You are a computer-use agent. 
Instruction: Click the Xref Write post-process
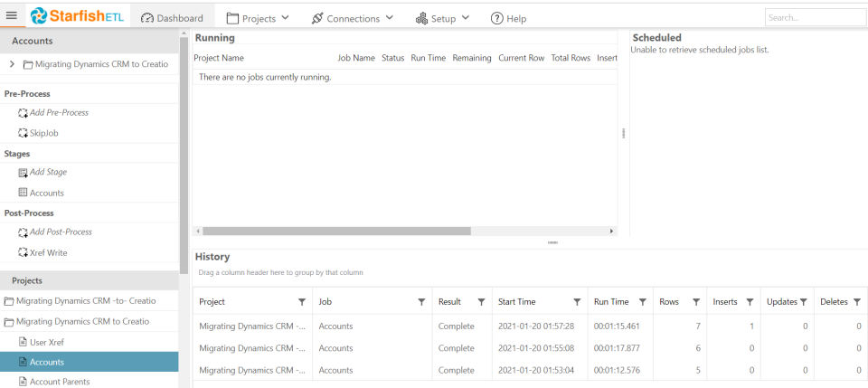pyautogui.click(x=48, y=252)
